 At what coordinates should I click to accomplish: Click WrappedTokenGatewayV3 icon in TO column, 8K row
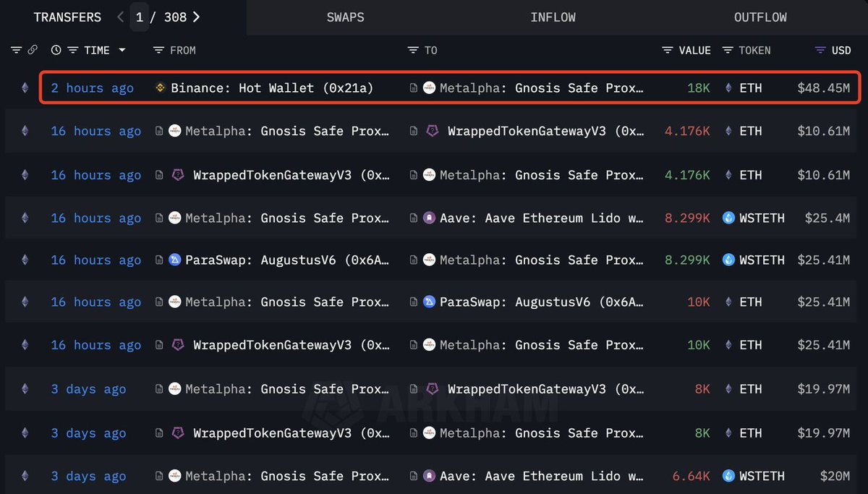[x=432, y=389]
